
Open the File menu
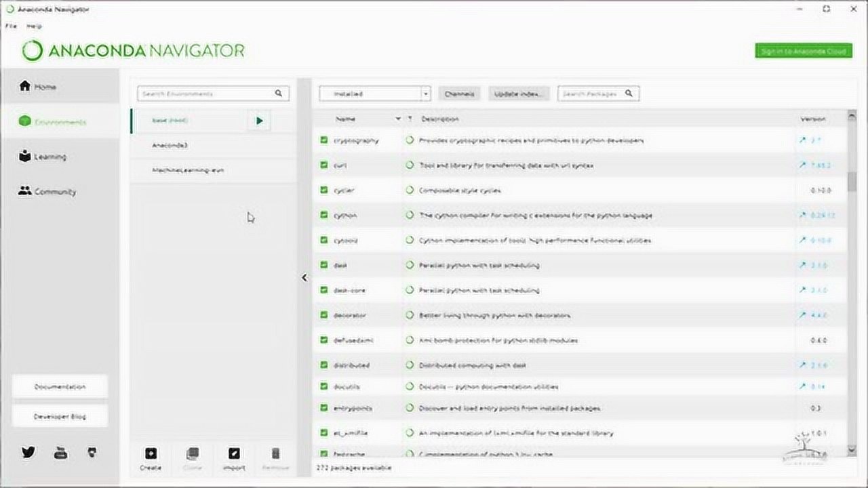coord(10,26)
